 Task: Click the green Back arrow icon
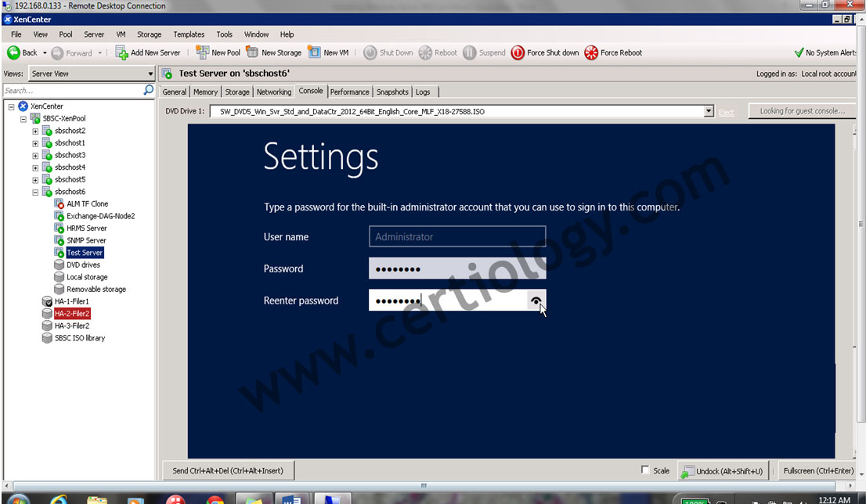coord(13,52)
